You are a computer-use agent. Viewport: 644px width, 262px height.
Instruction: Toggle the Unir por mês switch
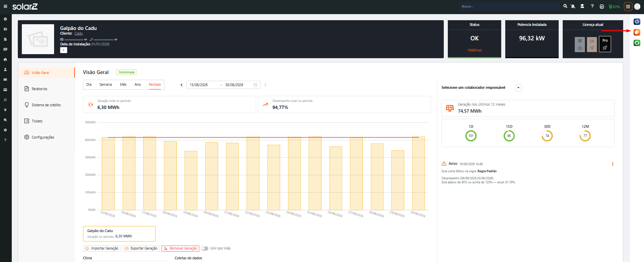[205, 249]
